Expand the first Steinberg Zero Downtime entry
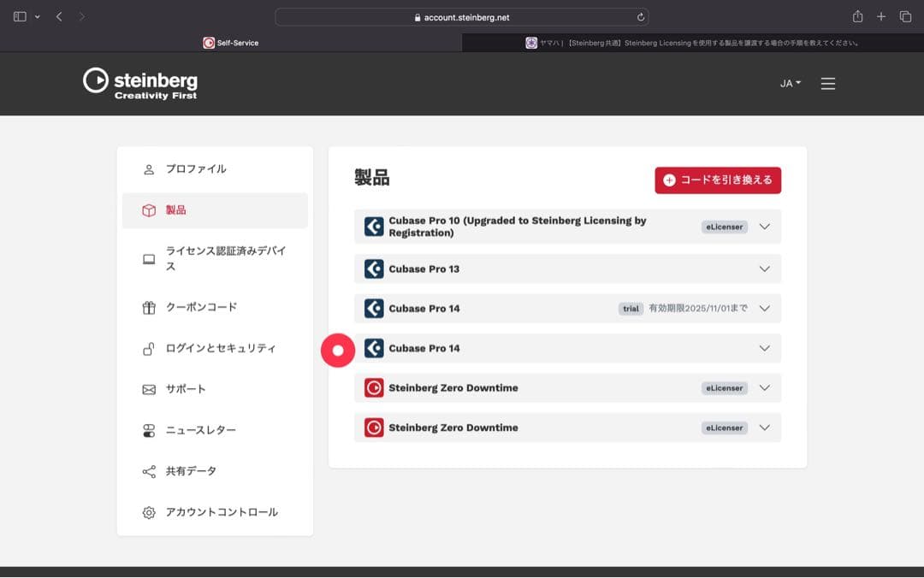 (x=765, y=387)
